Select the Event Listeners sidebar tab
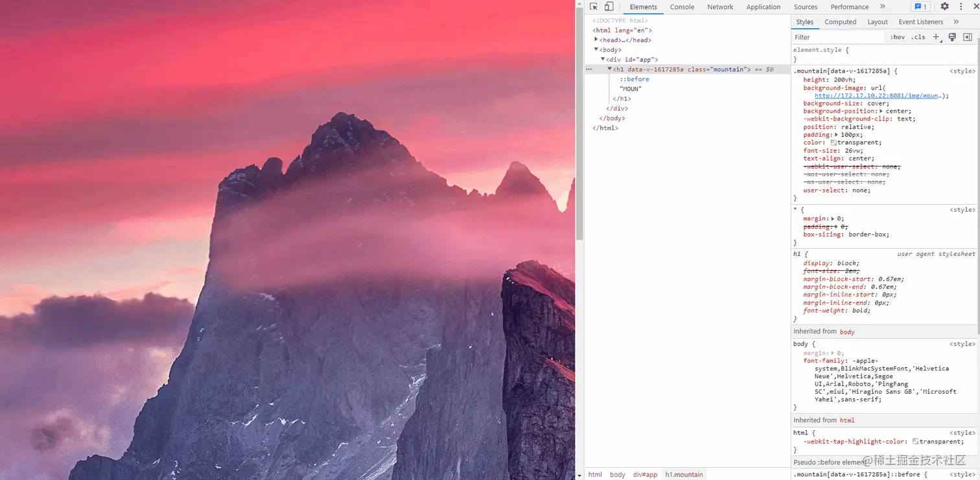The image size is (980, 480). click(x=921, y=22)
